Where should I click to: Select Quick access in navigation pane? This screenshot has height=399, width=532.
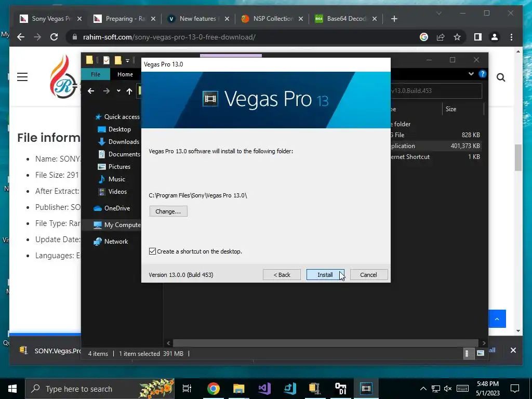coord(117,117)
